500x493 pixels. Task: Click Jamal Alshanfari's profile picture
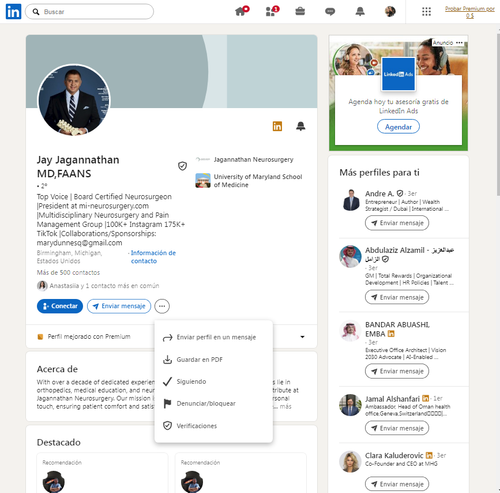(x=350, y=405)
